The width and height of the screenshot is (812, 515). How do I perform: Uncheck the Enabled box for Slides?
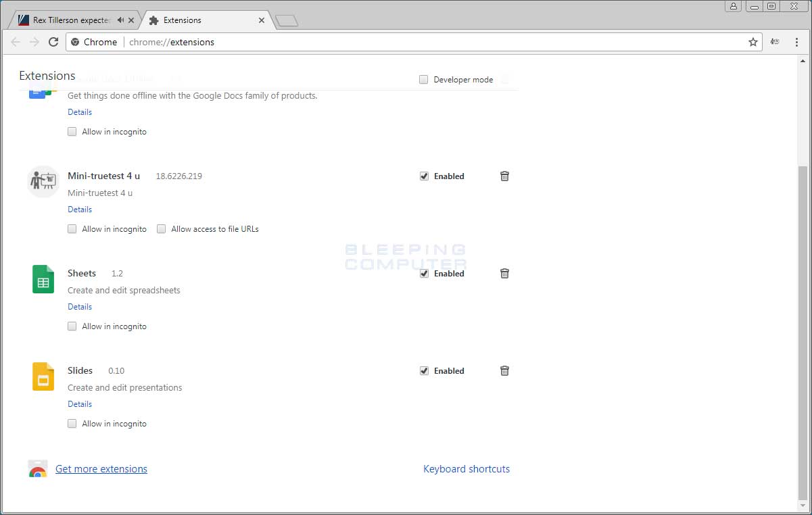(x=424, y=370)
